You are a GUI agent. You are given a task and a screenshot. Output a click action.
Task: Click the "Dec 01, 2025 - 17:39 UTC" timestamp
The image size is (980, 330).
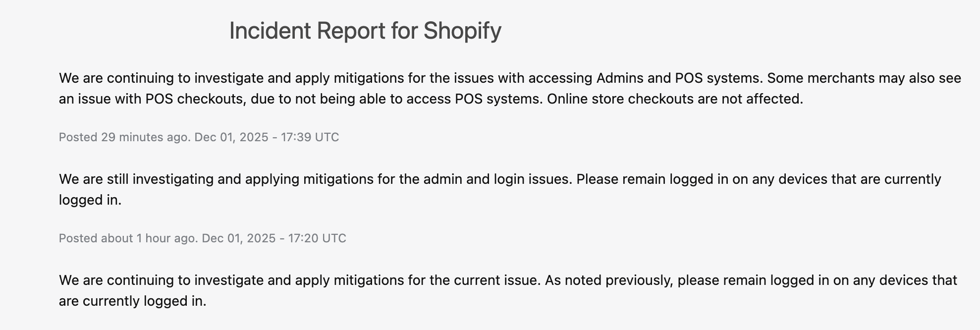coord(267,137)
